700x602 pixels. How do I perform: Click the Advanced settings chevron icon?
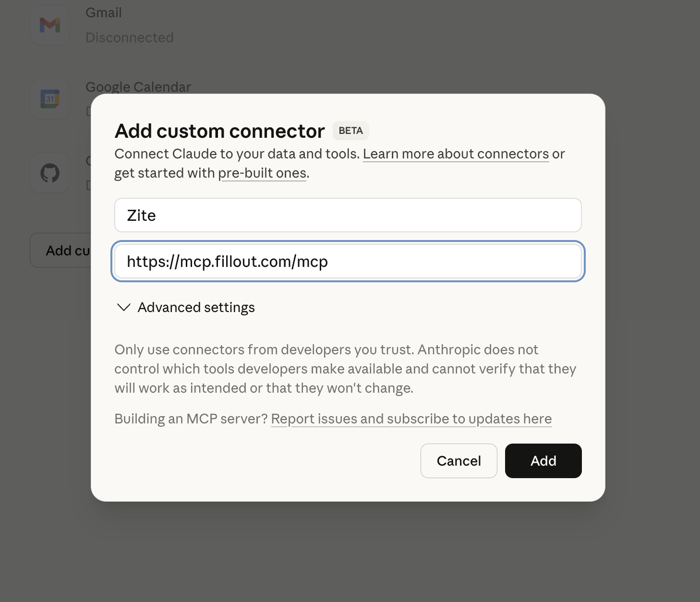tap(123, 307)
